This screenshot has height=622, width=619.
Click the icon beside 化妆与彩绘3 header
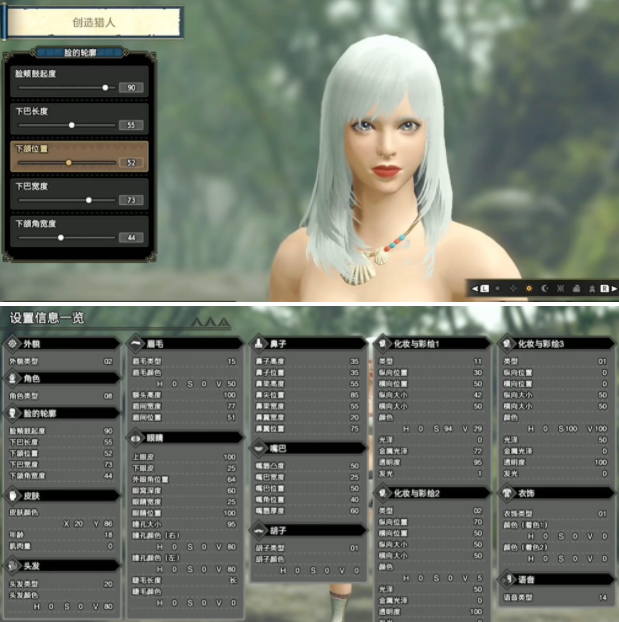point(507,344)
